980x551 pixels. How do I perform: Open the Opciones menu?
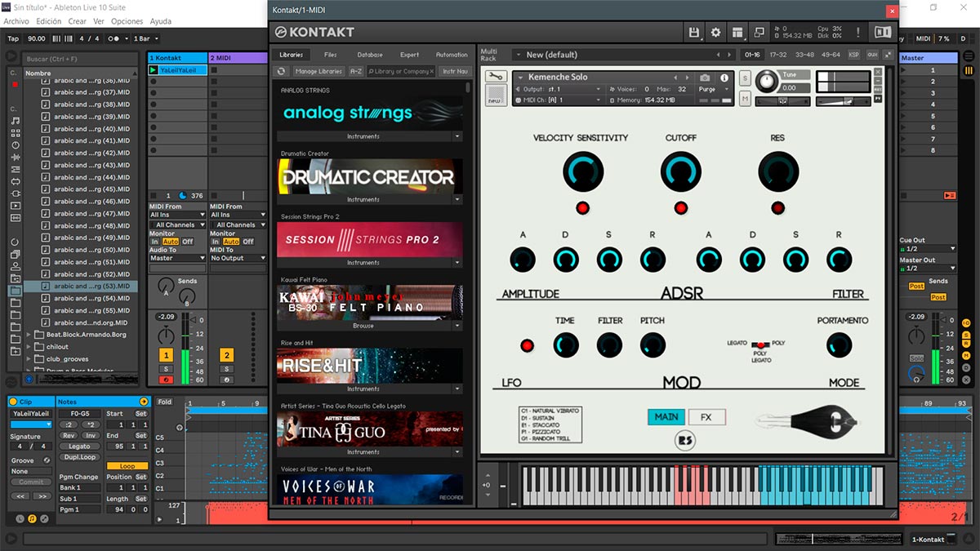pos(127,21)
